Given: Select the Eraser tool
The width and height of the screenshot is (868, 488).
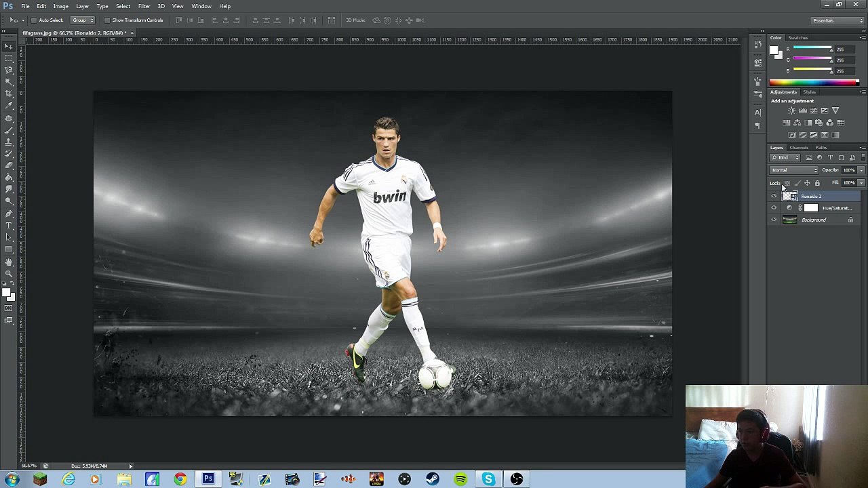Looking at the screenshot, I should coord(9,165).
